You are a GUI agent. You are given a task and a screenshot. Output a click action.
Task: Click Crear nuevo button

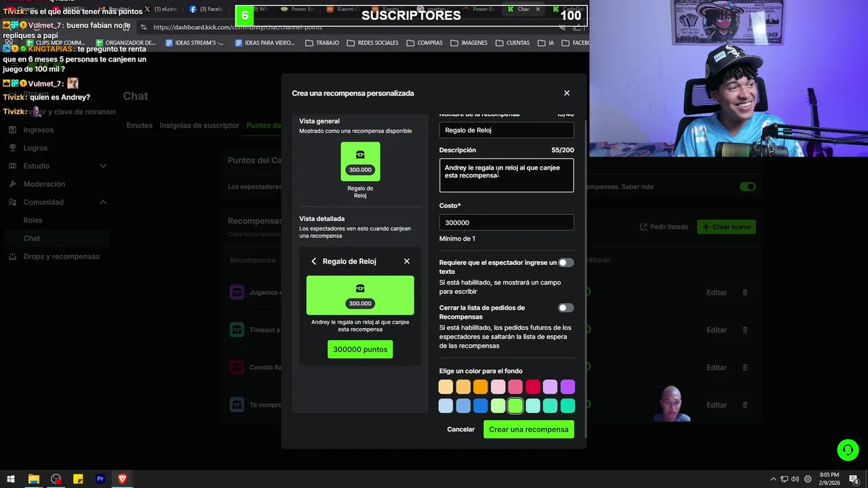click(726, 227)
